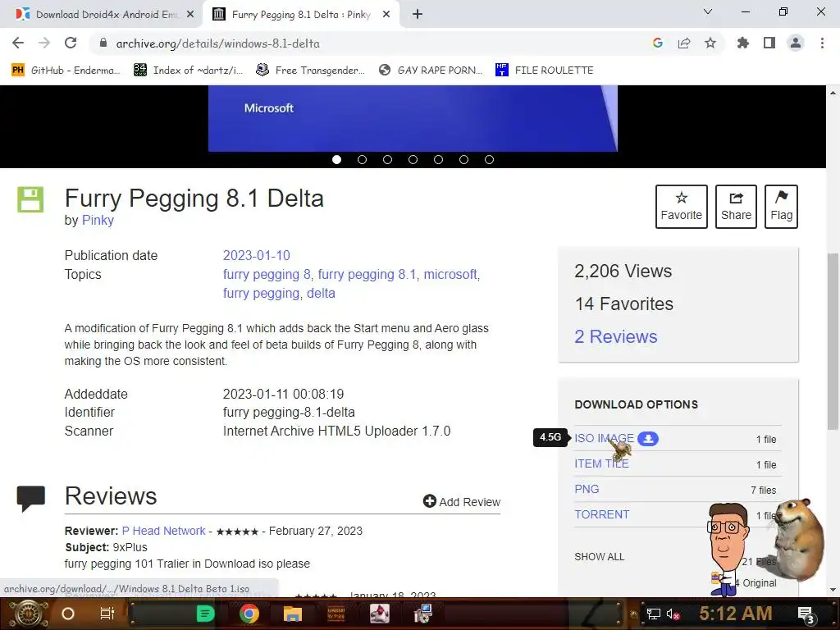Click the Share button
The height and width of the screenshot is (630, 840).
tap(736, 207)
